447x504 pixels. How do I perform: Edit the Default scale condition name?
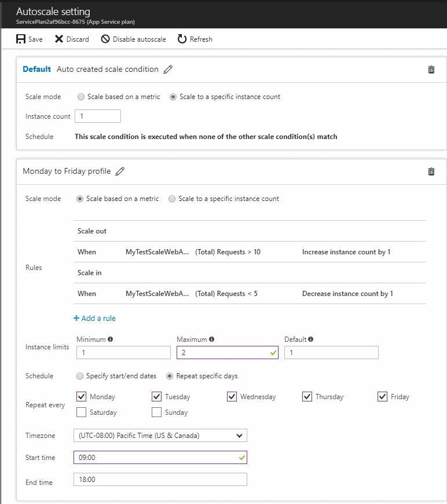[168, 69]
